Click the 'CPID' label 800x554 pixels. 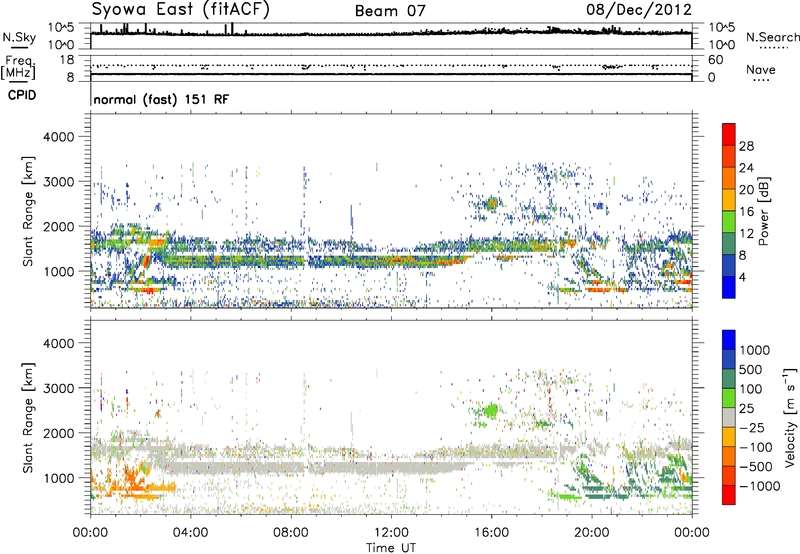click(x=21, y=95)
